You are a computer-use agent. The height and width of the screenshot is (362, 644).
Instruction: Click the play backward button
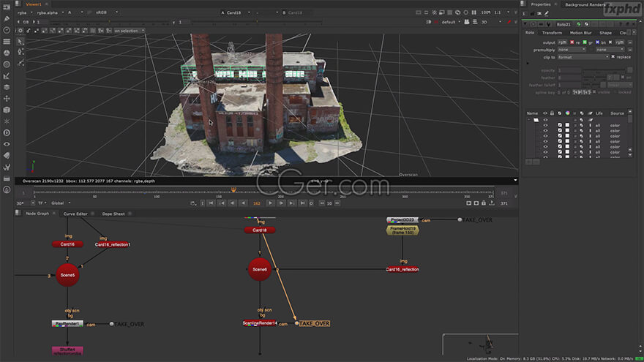(243, 203)
